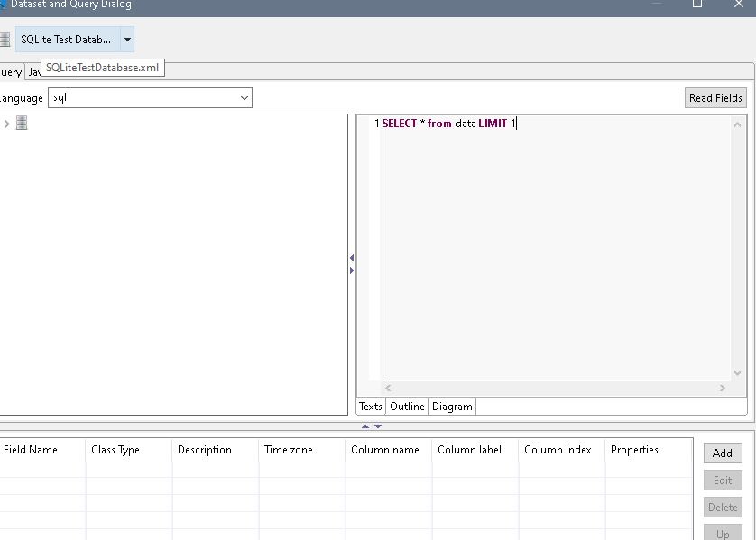Click the SQLite Test Database adapter button

pyautogui.click(x=67, y=40)
